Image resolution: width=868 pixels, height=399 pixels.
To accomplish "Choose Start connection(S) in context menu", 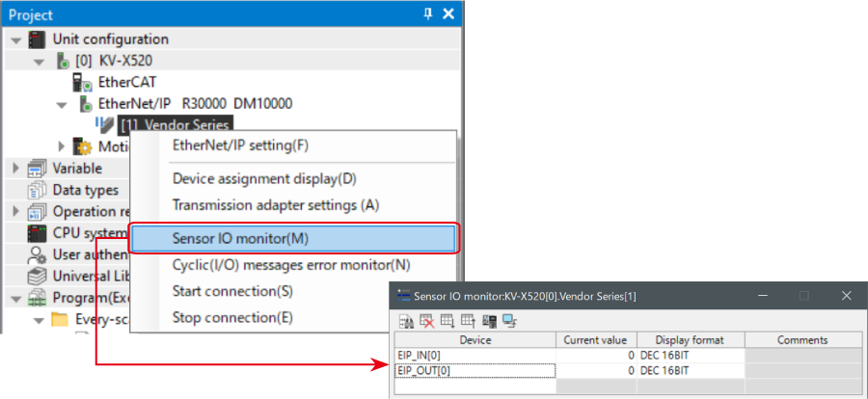I will click(x=232, y=291).
